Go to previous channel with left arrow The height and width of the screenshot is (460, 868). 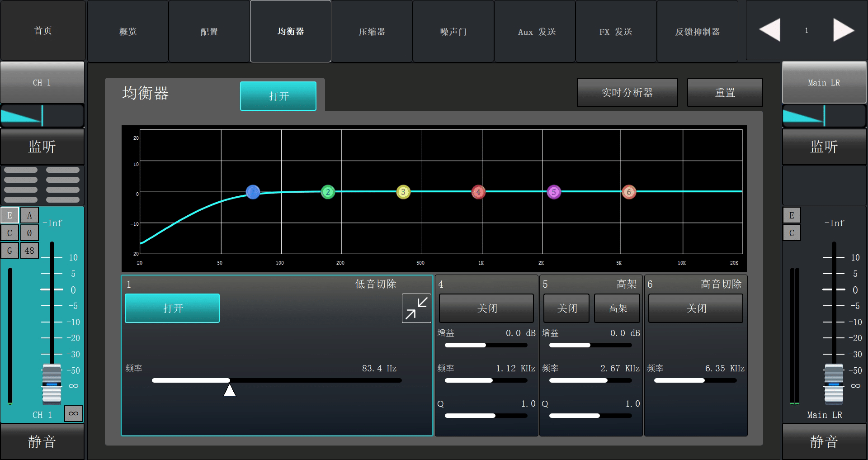click(769, 30)
